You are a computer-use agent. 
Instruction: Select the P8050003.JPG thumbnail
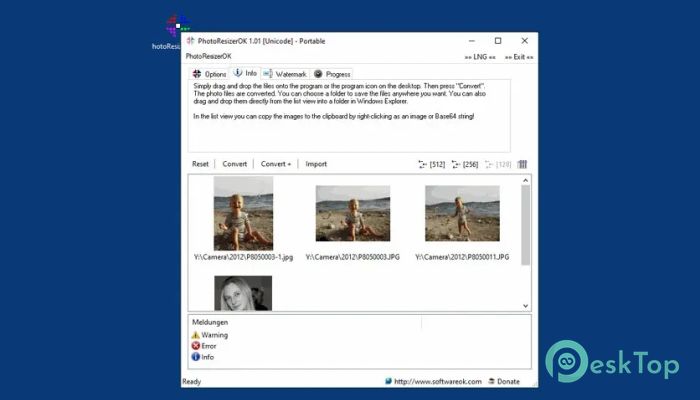point(353,213)
